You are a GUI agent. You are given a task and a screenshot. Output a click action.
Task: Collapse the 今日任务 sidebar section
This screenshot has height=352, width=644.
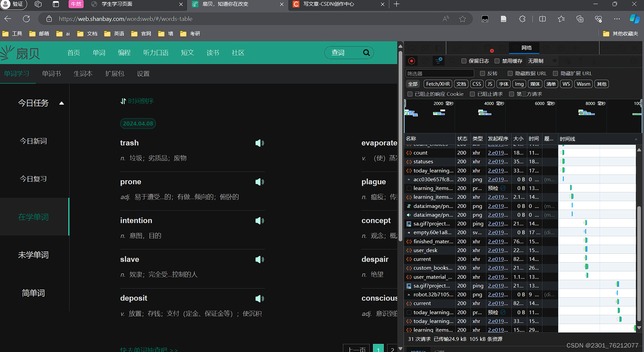pos(61,103)
